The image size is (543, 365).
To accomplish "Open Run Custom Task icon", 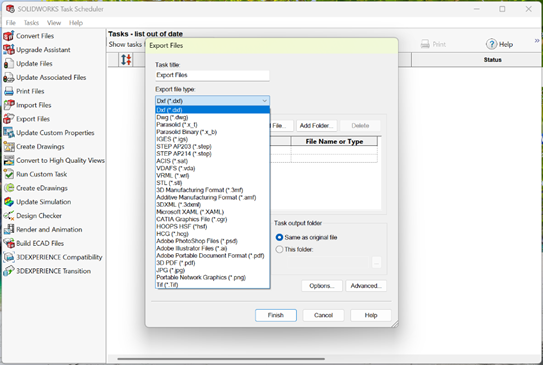I will click(9, 175).
